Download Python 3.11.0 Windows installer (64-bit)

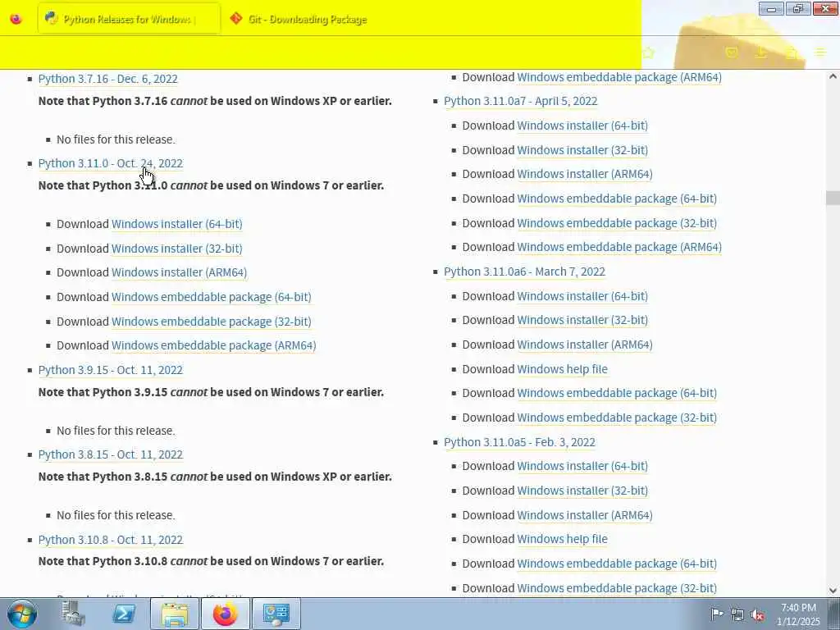click(x=177, y=224)
